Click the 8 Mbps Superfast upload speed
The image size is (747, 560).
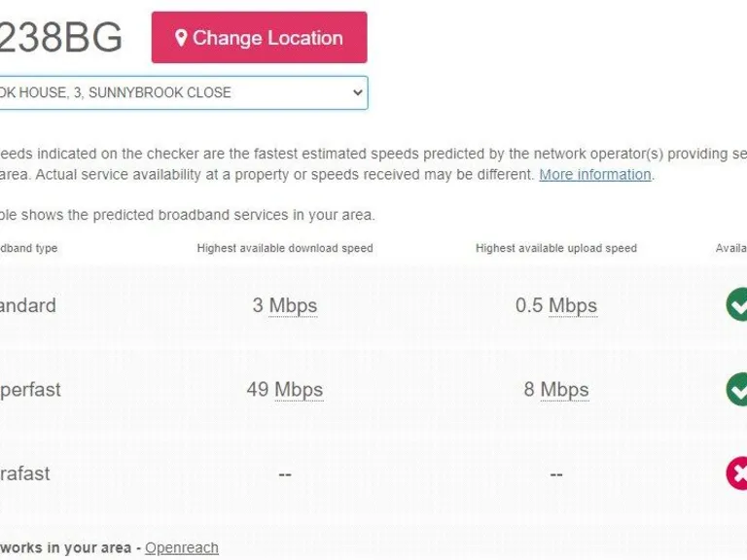(555, 390)
